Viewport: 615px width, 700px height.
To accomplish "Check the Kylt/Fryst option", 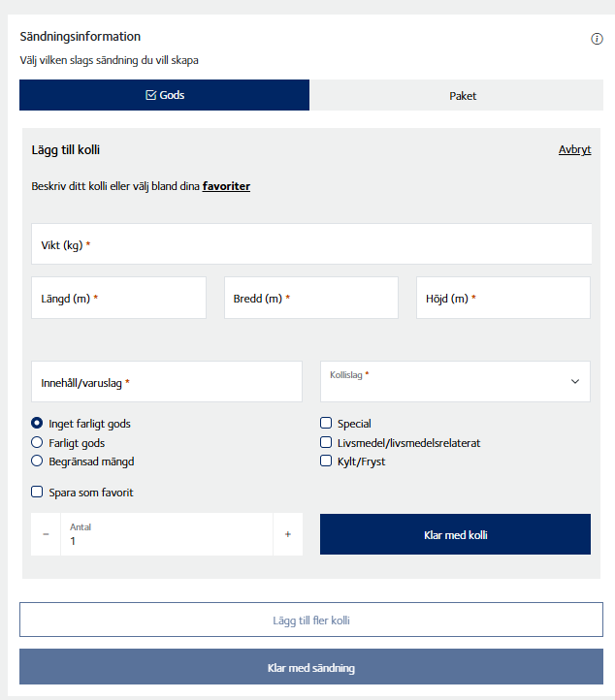I will point(326,461).
